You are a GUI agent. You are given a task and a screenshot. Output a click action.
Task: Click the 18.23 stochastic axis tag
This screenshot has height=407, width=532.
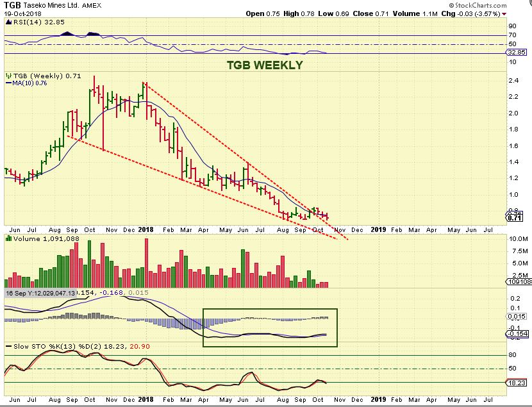pyautogui.click(x=517, y=383)
